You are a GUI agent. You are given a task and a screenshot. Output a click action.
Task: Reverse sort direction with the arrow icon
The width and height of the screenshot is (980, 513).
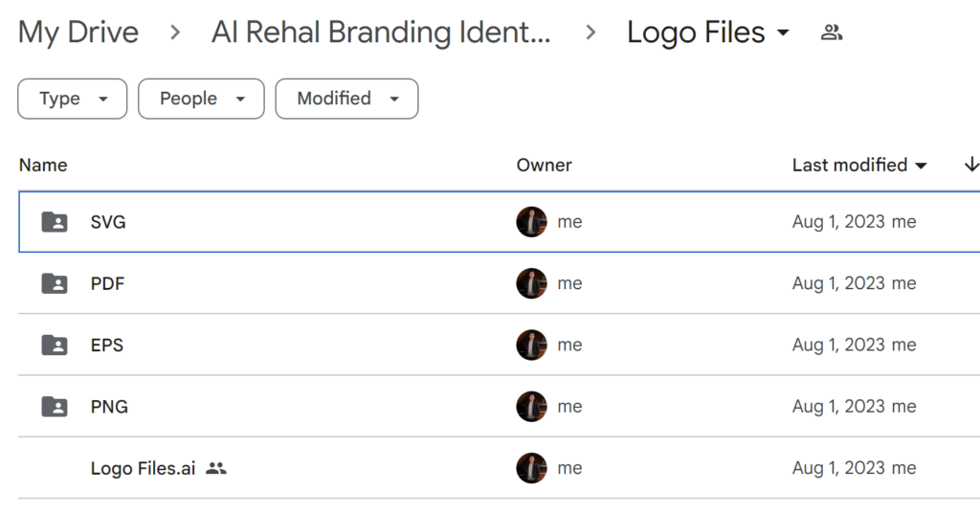coord(971,165)
